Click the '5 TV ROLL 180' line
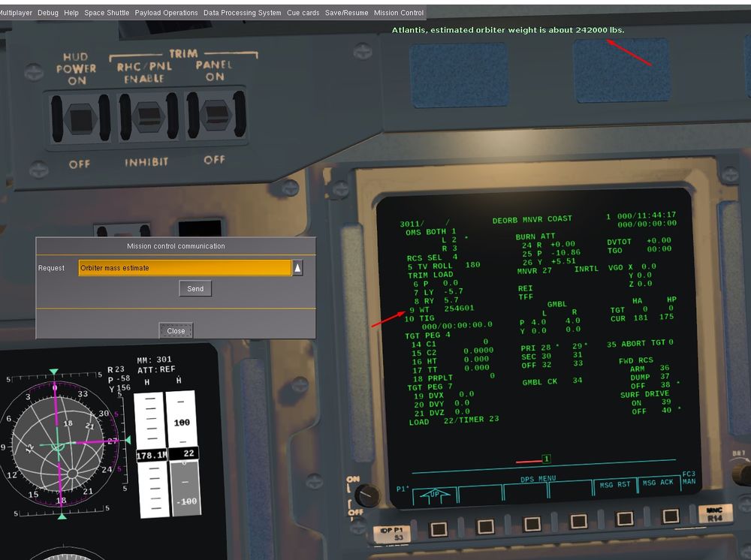751x560 pixels. pyautogui.click(x=444, y=266)
